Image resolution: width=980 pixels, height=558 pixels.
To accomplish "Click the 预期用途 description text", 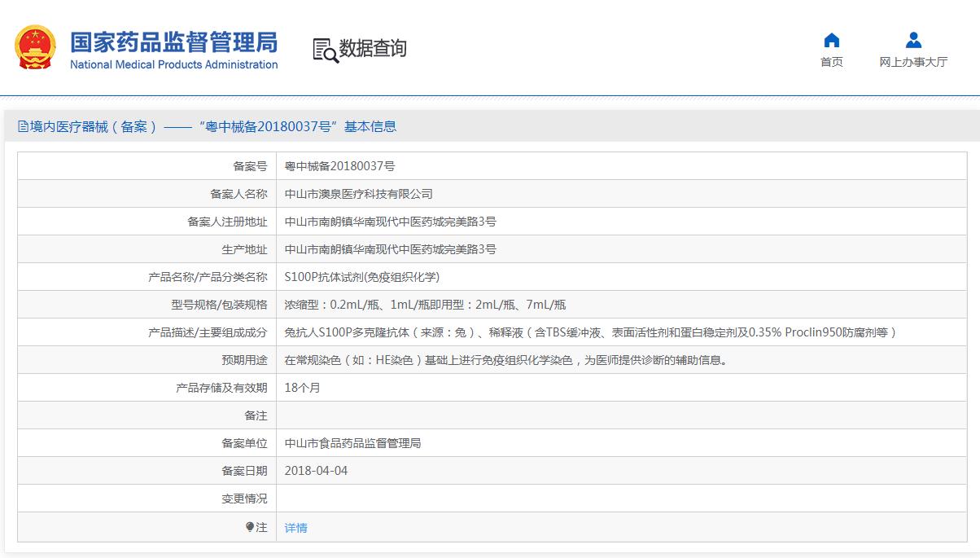I will pyautogui.click(x=505, y=360).
